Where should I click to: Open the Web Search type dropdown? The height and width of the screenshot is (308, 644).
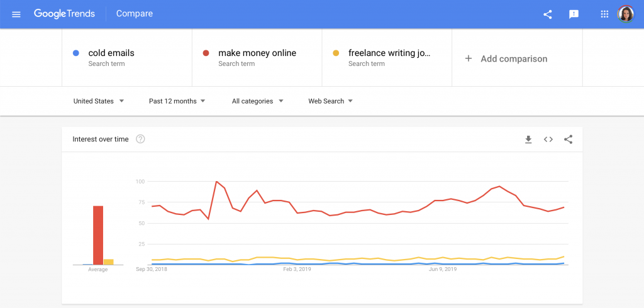coord(330,101)
